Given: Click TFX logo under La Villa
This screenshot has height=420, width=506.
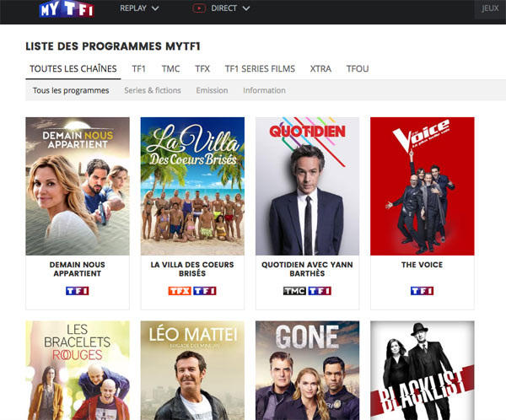Looking at the screenshot, I should click(x=180, y=291).
